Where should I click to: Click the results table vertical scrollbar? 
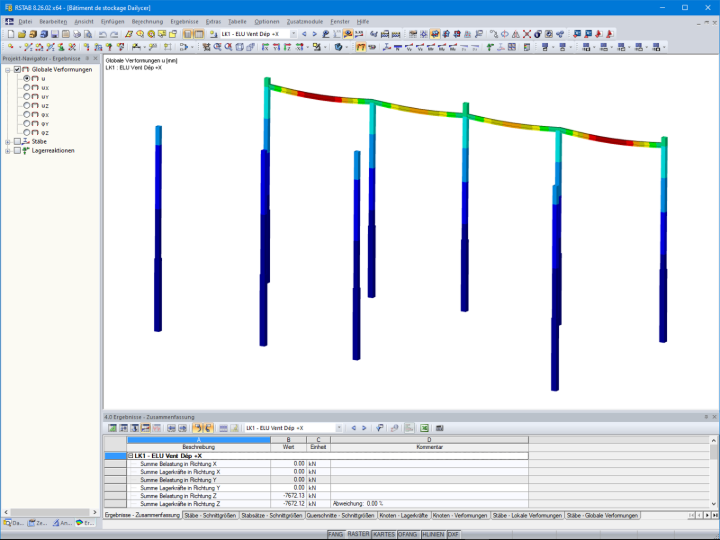point(714,472)
